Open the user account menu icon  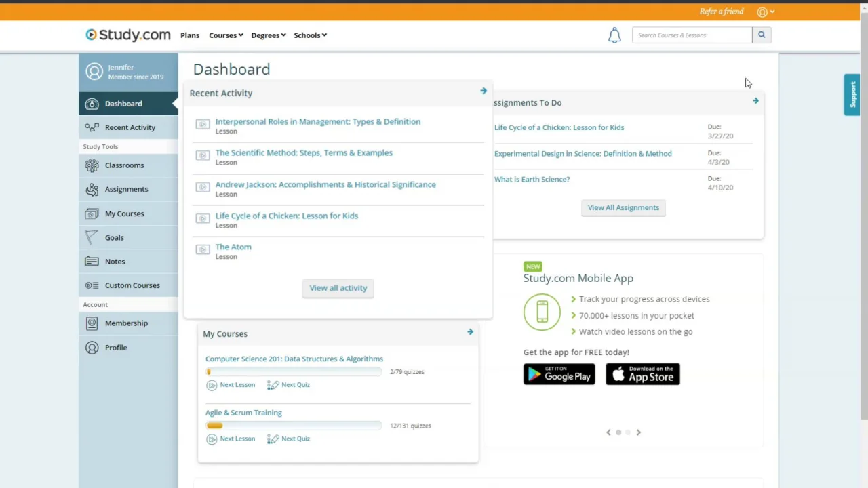765,12
